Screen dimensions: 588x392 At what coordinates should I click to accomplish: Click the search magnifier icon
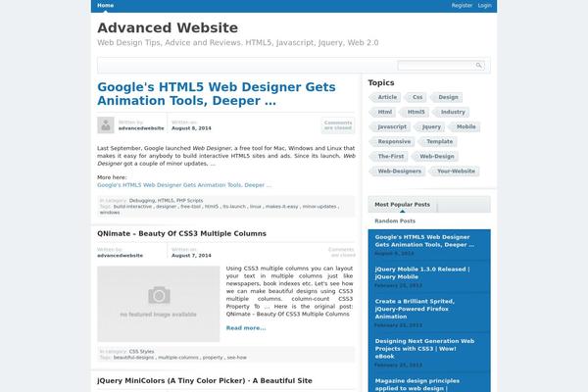point(479,66)
